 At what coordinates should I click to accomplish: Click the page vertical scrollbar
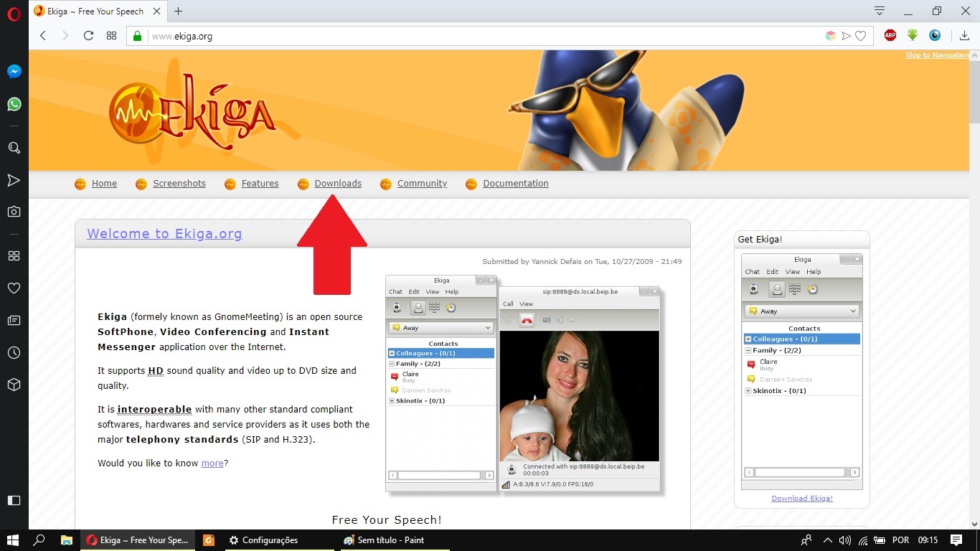pyautogui.click(x=974, y=93)
